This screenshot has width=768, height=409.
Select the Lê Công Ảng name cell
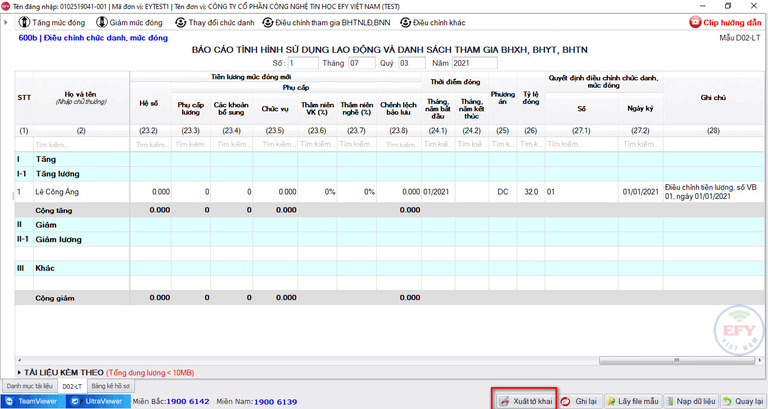[x=81, y=192]
